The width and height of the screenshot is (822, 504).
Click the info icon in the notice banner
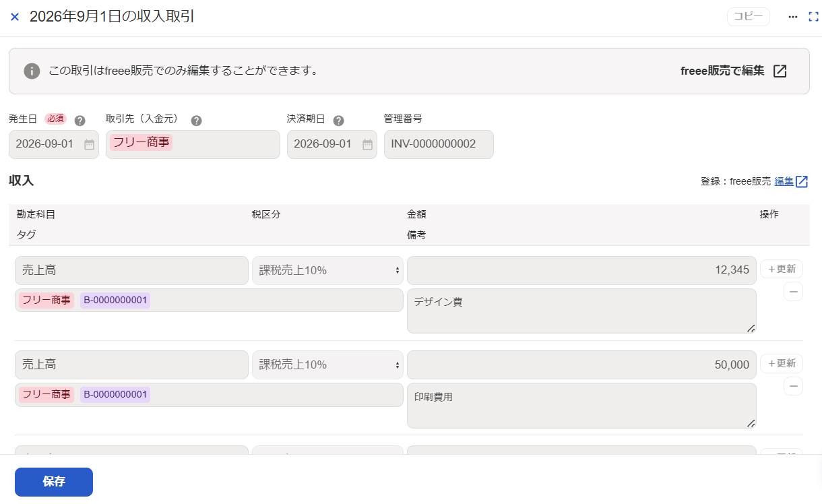point(32,71)
